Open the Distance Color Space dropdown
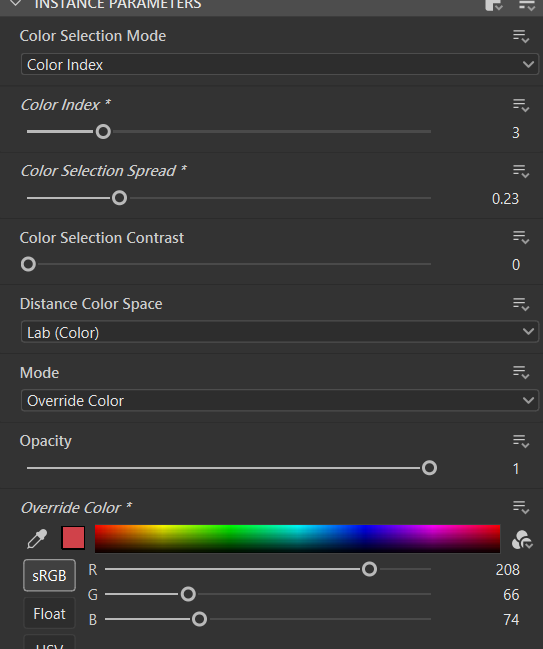Screen dimensions: 543x649 click(280, 332)
